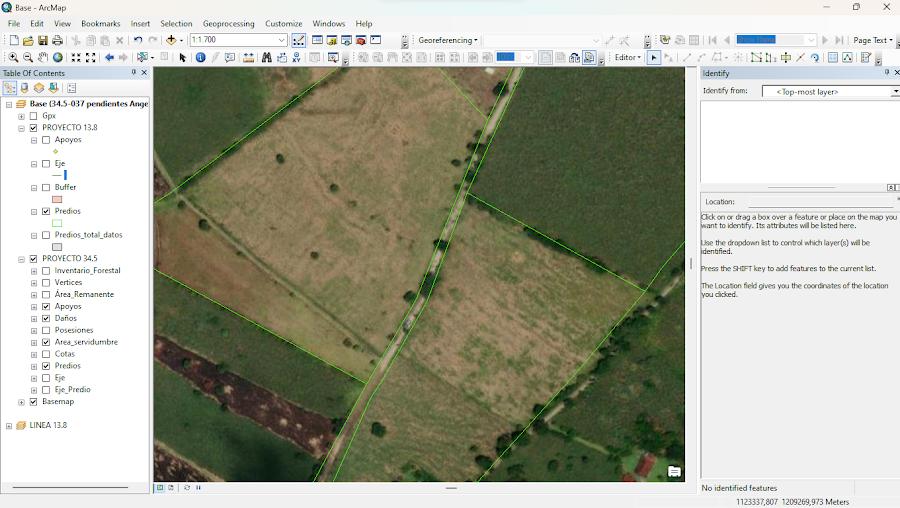Expand the LINEA 13.8 data frame

[9, 426]
